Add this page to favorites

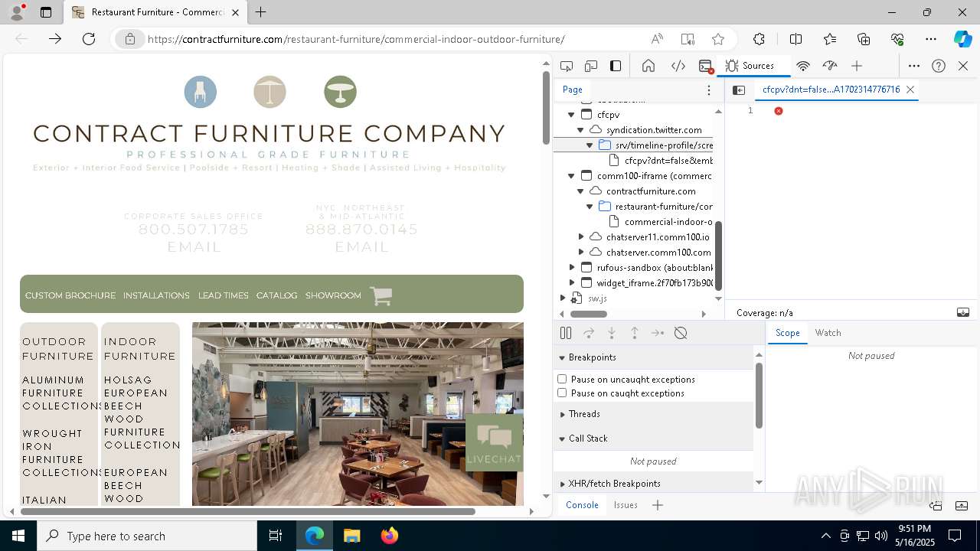pos(718,39)
